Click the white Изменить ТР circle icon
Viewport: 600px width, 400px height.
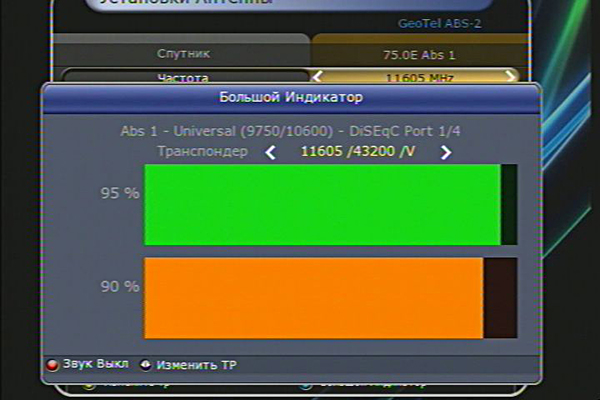(146, 365)
